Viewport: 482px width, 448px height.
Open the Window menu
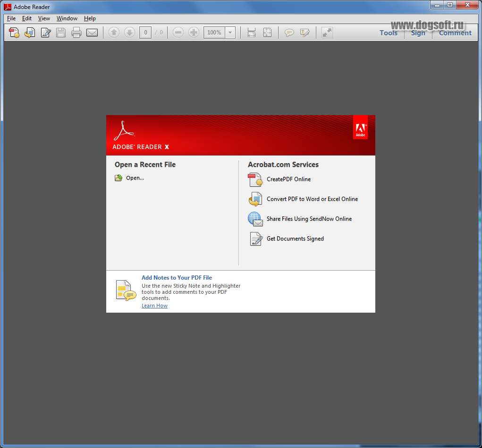tap(67, 18)
